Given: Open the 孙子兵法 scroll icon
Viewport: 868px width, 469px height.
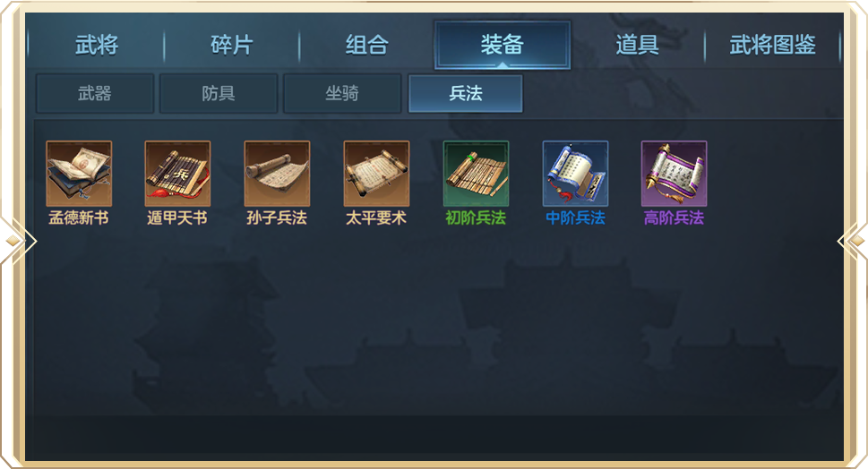Looking at the screenshot, I should coord(278,174).
